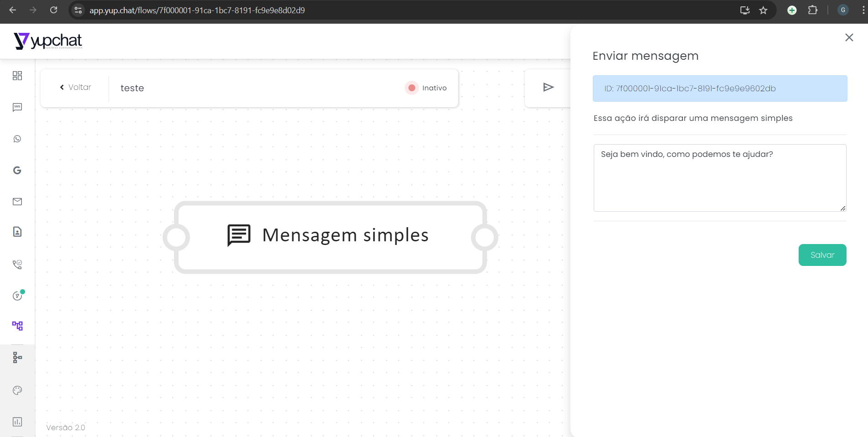
Task: Select the purple flows sidebar icon
Action: click(x=17, y=326)
